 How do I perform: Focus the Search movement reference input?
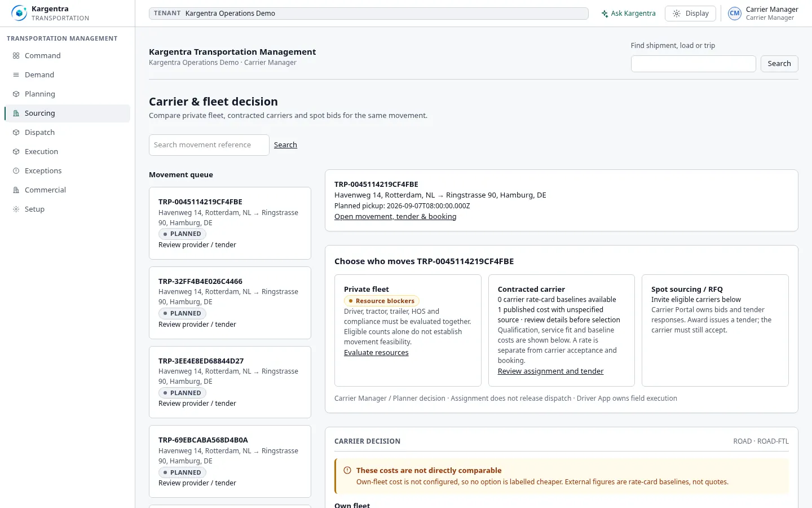209,145
